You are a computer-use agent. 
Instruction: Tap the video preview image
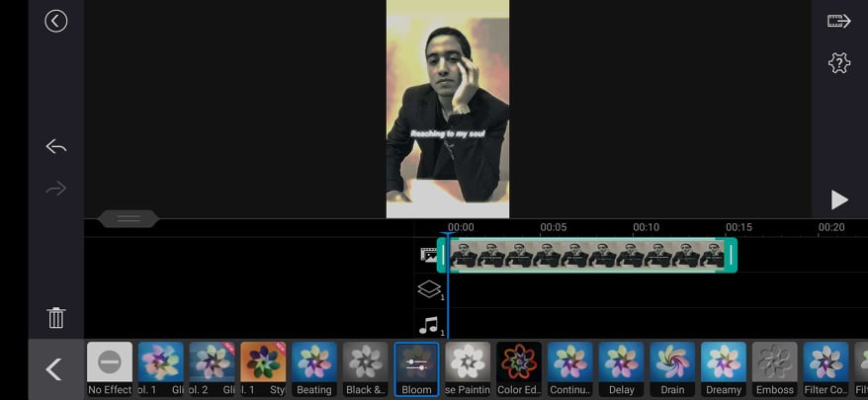point(447,109)
